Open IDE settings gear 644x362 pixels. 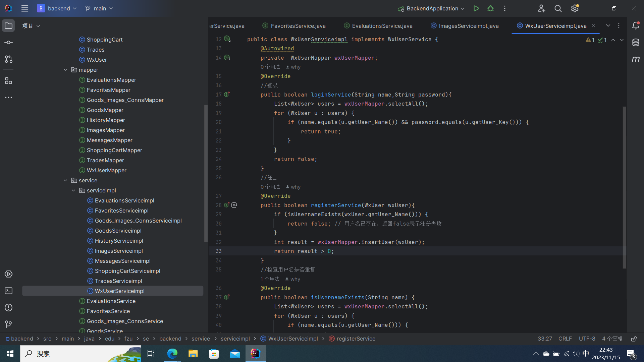pos(575,8)
